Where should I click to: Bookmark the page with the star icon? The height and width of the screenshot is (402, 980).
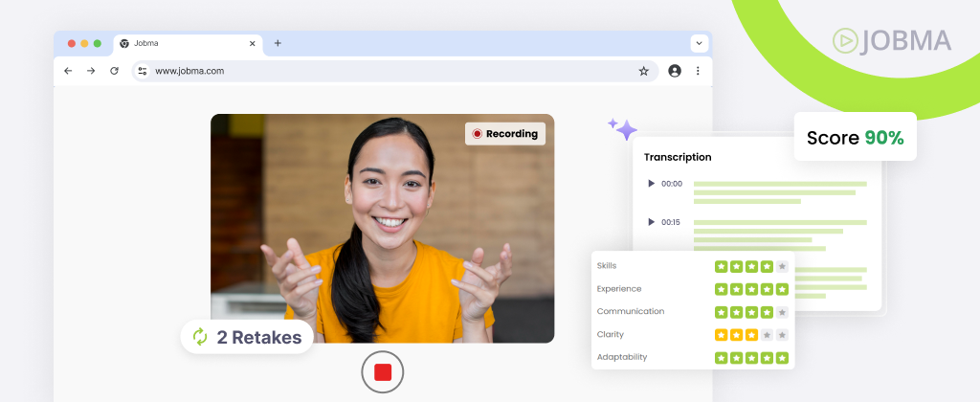click(644, 71)
